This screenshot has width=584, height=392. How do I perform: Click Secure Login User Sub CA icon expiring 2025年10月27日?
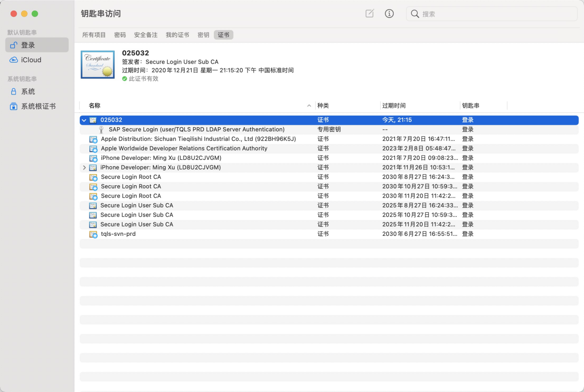(93, 215)
